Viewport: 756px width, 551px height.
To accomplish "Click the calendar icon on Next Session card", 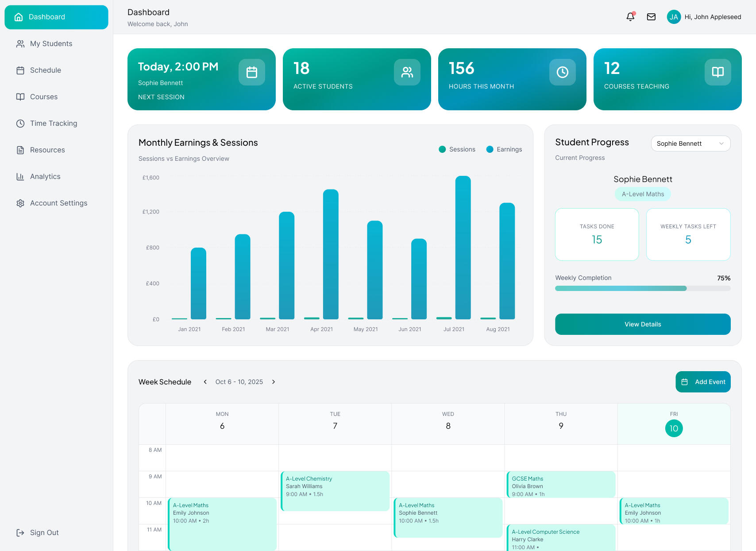I will coord(252,72).
